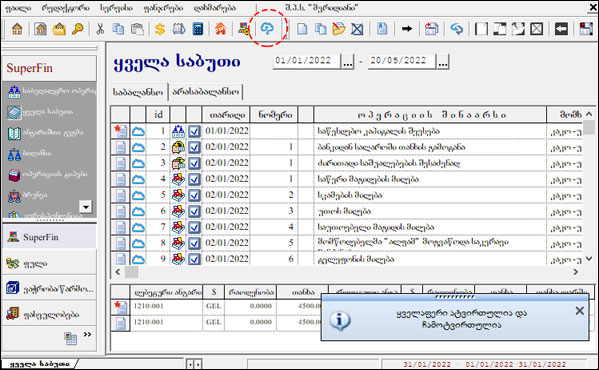Click the document icon in row id 3
This screenshot has height=370, width=599.
pyautogui.click(x=120, y=163)
